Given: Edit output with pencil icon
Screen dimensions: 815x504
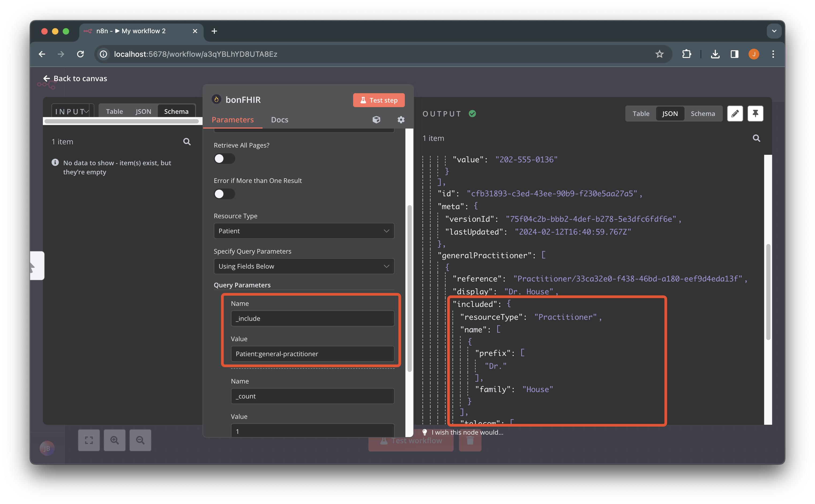Looking at the screenshot, I should pyautogui.click(x=735, y=114).
